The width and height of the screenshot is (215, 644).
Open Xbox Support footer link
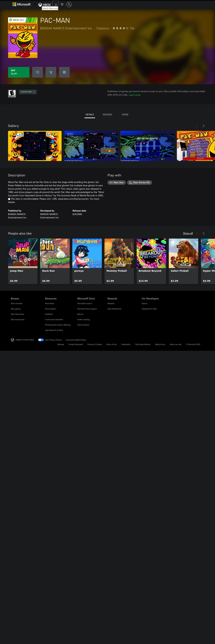[x=51, y=309]
